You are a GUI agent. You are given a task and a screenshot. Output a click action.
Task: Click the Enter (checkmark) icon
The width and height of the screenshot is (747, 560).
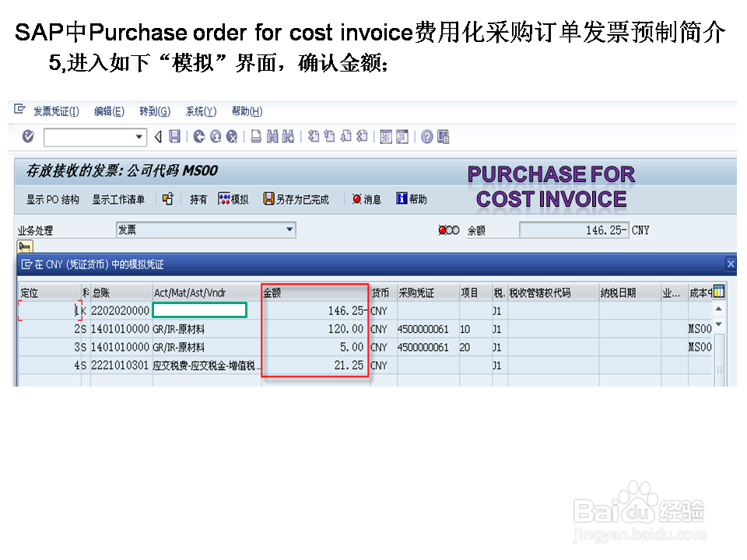(x=28, y=136)
